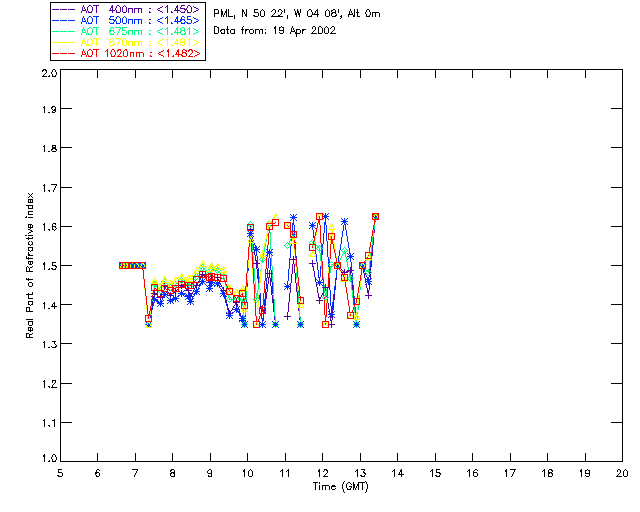Click the y-axis tick label 1.5
The height and width of the screenshot is (512, 640).
coord(49,266)
